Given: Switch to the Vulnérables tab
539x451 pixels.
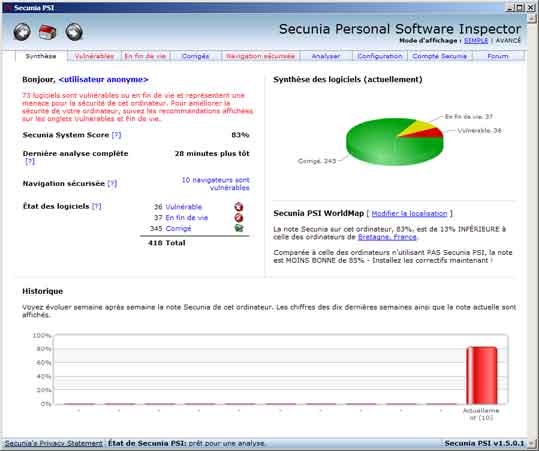Looking at the screenshot, I should pyautogui.click(x=94, y=56).
